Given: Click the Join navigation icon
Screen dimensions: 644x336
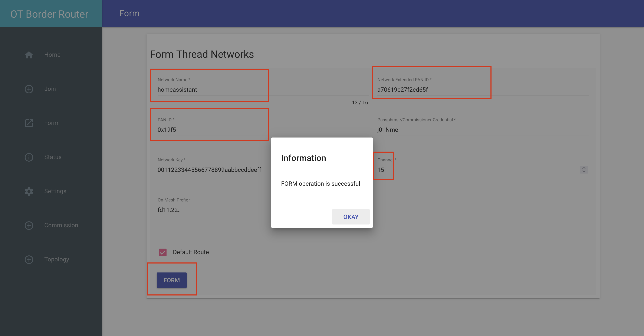Looking at the screenshot, I should coord(29,88).
